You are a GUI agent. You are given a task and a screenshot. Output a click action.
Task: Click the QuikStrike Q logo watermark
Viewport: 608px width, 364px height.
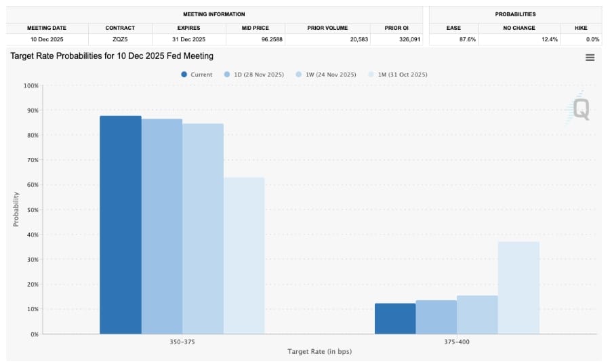pos(577,108)
